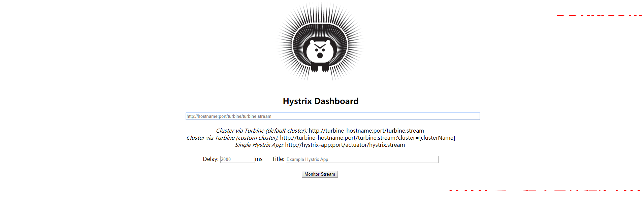This screenshot has height=204, width=644.
Task: Click the Delay input showing 2000
Action: click(237, 159)
